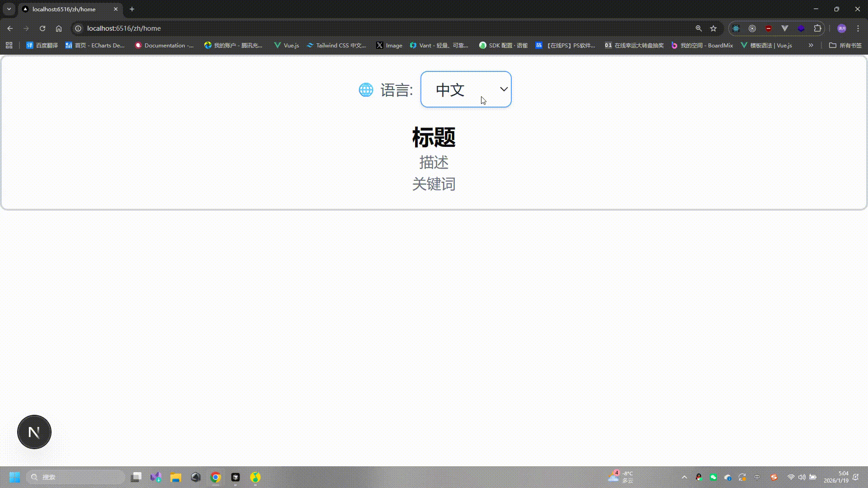Toggle mute via the speaker tray icon
Screen dimensions: 868x488
[802, 477]
